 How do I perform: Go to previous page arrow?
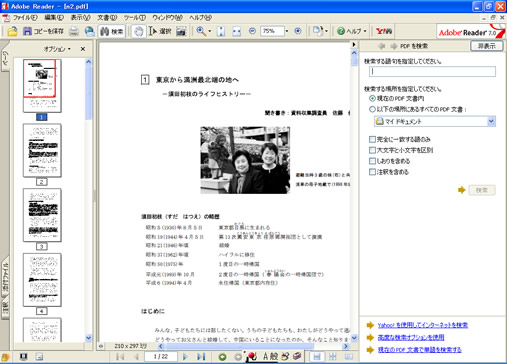136,357
